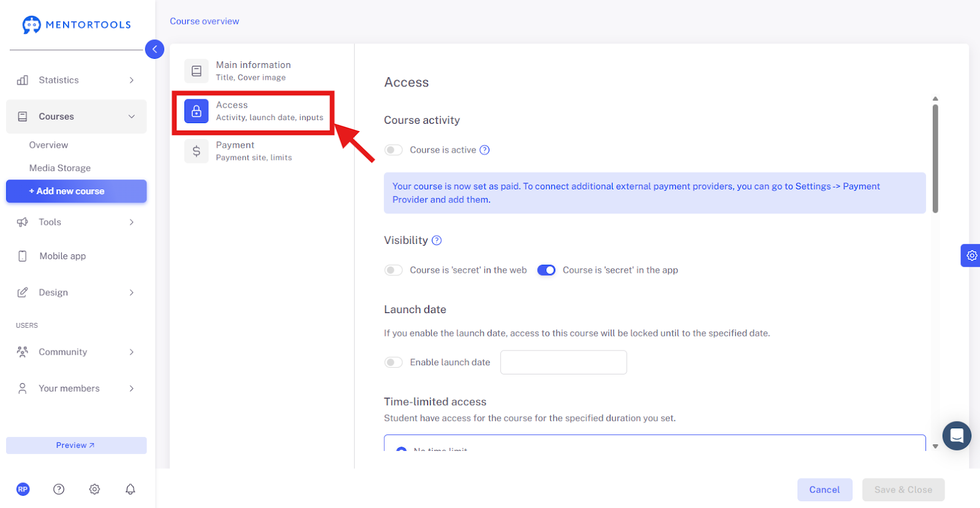Click the MentorTools logo

point(76,25)
